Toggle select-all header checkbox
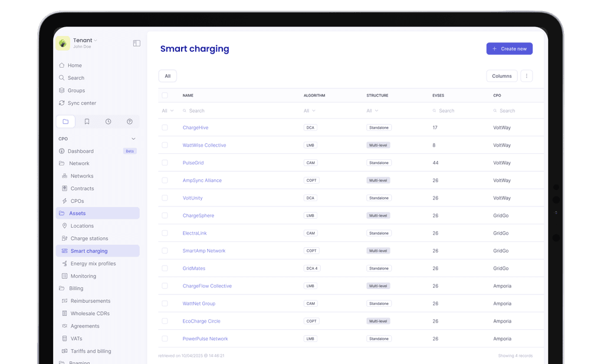 [165, 95]
